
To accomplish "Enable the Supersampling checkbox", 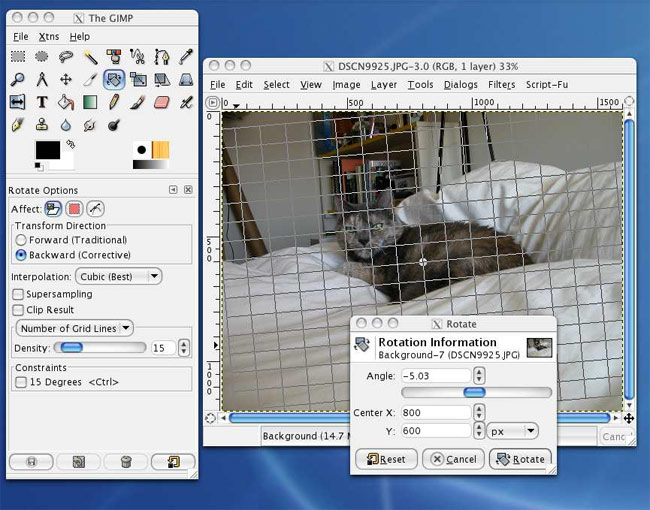I will point(19,294).
